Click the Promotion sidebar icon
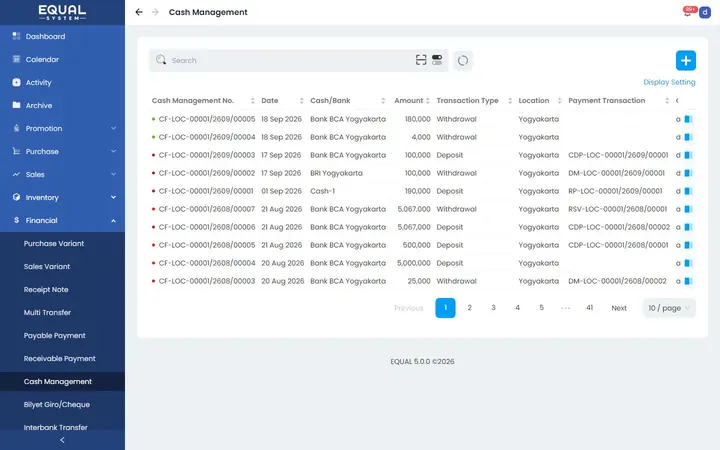Screen dimensions: 720x450 tap(17, 128)
